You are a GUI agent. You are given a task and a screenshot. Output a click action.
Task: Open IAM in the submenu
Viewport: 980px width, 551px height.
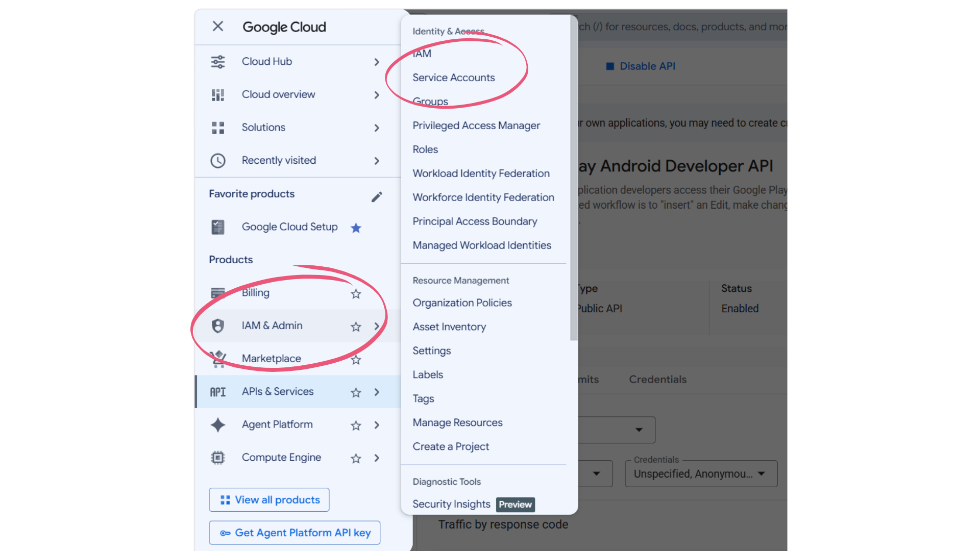[422, 54]
